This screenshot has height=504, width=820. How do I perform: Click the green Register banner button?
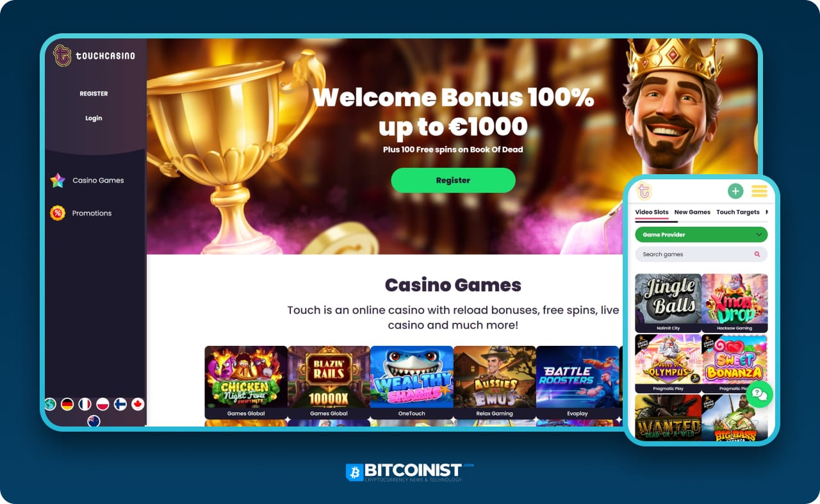pyautogui.click(x=453, y=181)
